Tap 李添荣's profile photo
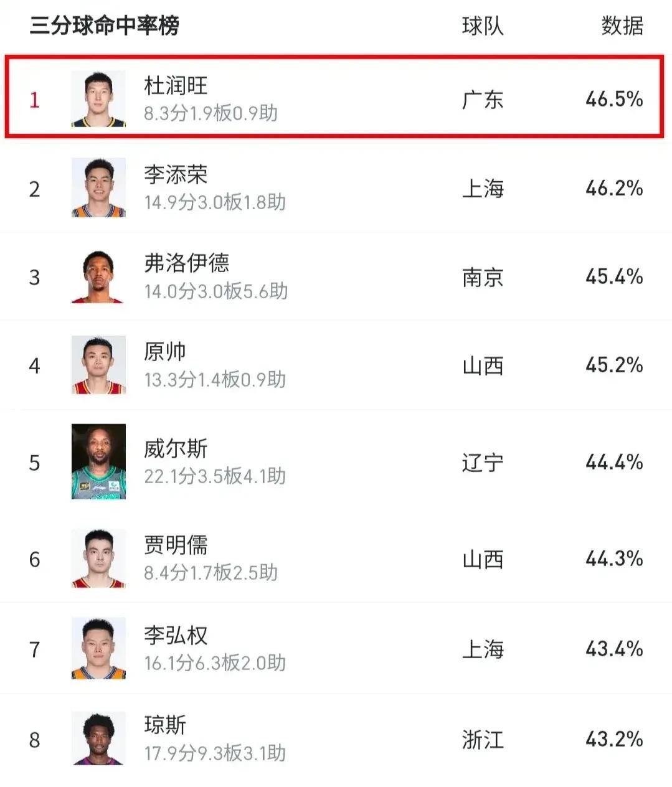 [98, 187]
